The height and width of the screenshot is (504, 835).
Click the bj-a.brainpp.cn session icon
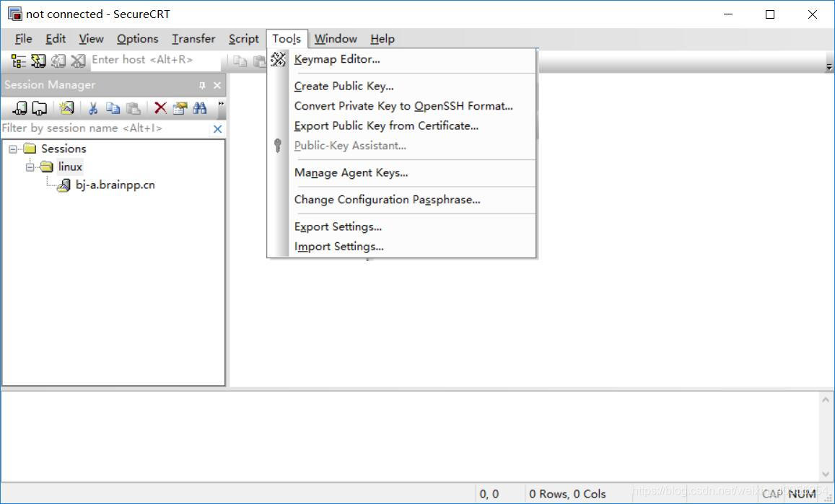point(64,185)
